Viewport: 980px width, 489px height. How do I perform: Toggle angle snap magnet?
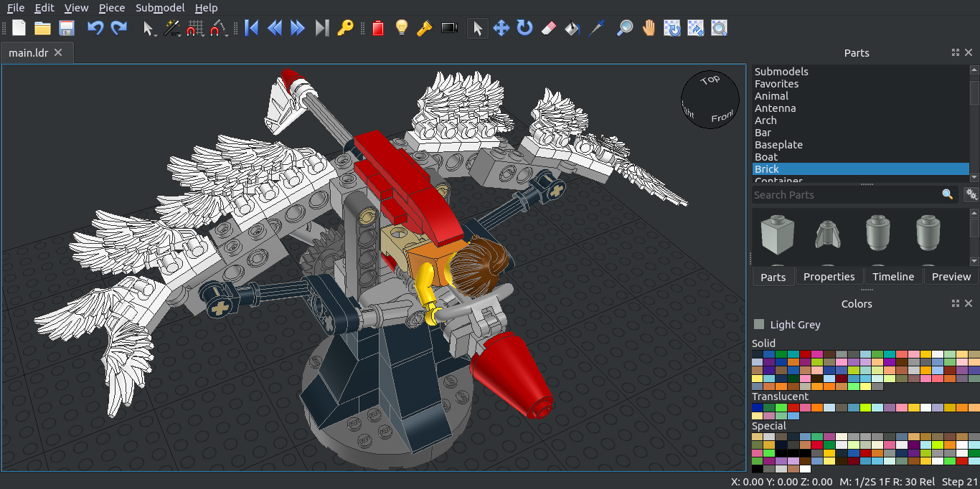(218, 29)
